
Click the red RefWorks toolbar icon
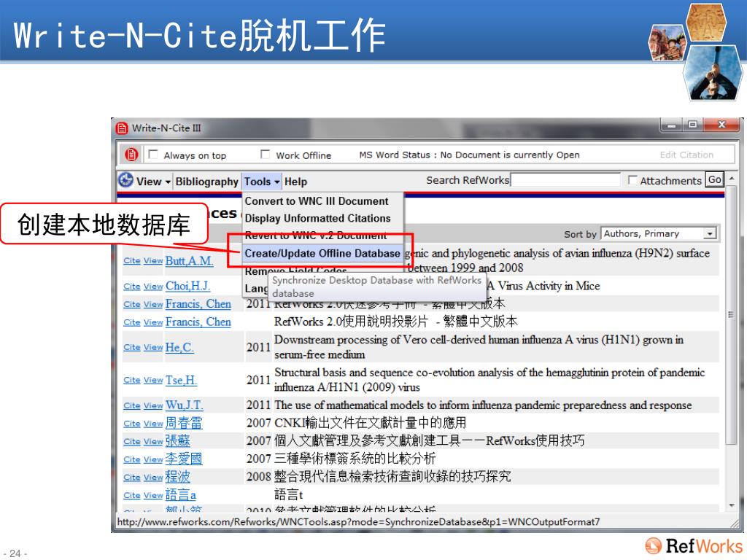(x=131, y=155)
